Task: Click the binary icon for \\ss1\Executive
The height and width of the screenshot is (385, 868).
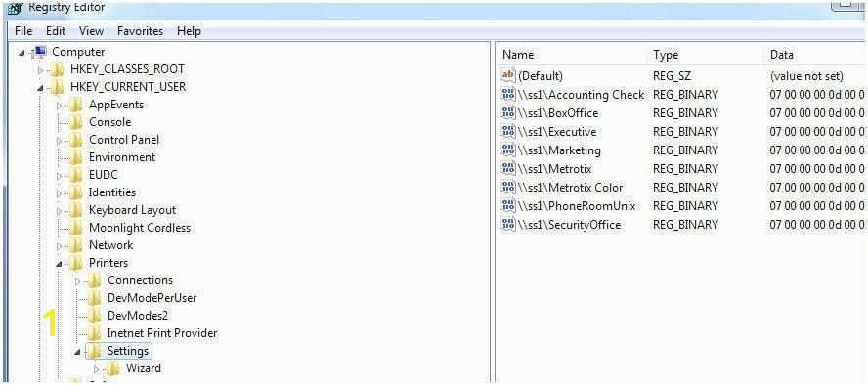Action: (507, 131)
